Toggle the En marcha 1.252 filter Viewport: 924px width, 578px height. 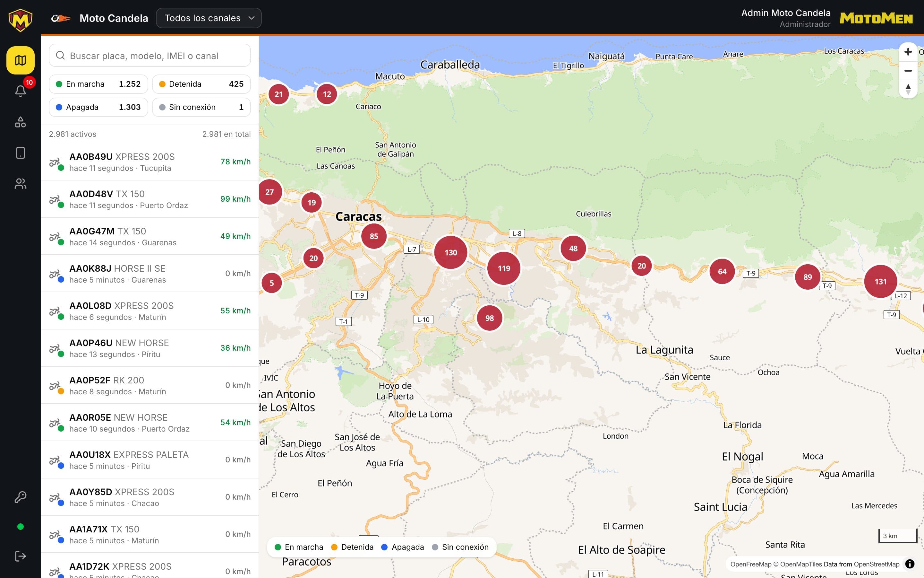[x=98, y=84]
